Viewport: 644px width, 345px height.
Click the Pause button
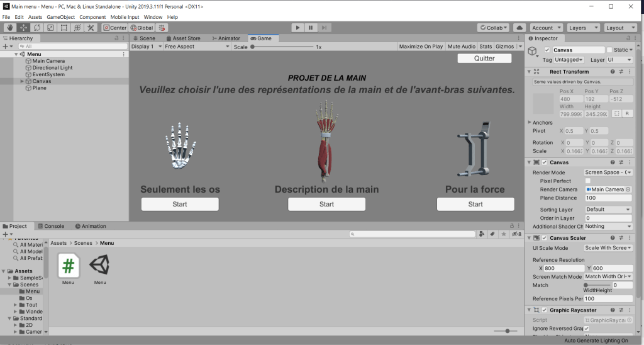[x=311, y=28]
